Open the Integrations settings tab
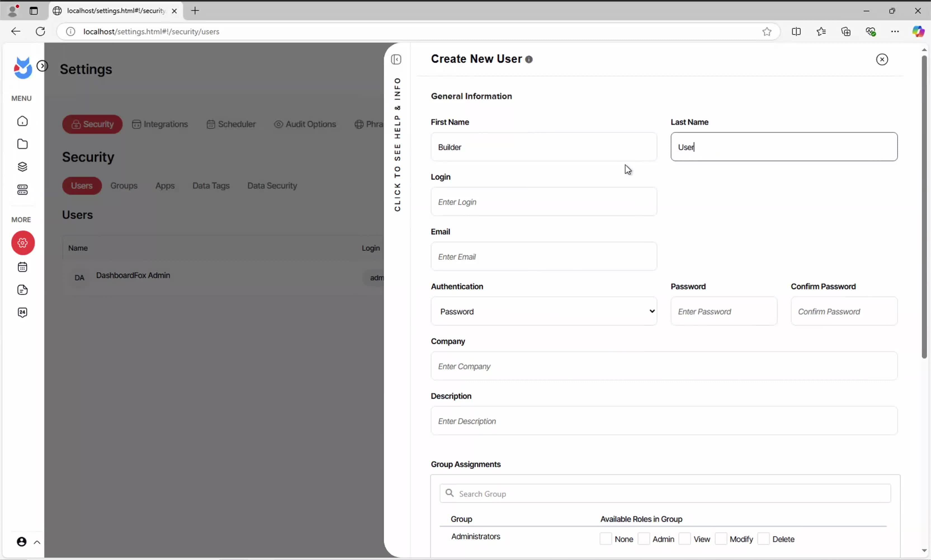 160,124
